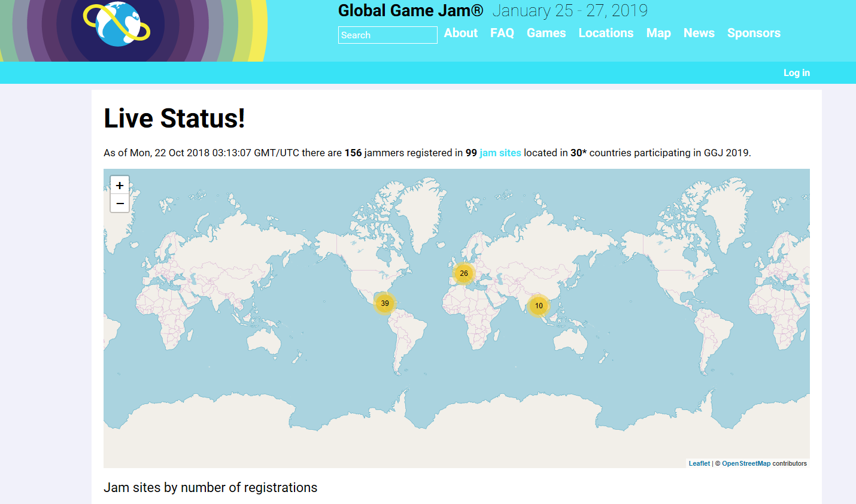
Task: Open the Locations page
Action: 606,33
